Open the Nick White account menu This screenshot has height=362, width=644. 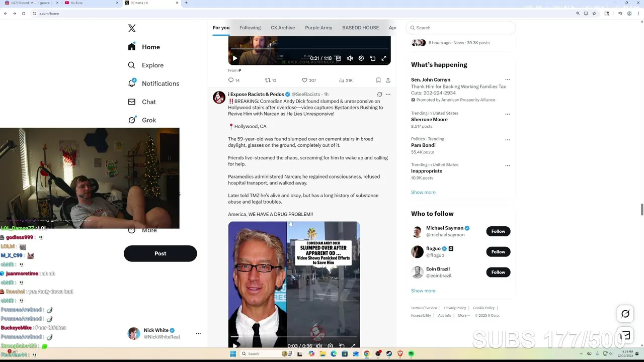point(165,333)
